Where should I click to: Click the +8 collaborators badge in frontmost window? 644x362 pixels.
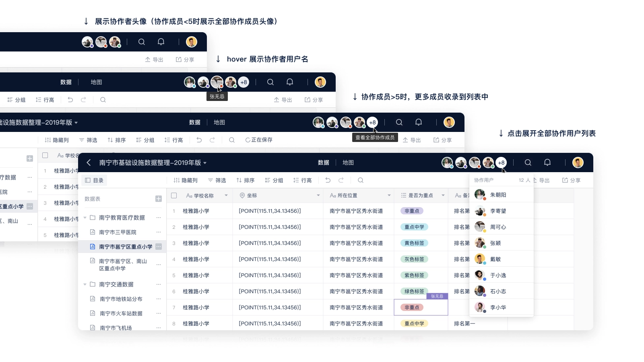[501, 162]
